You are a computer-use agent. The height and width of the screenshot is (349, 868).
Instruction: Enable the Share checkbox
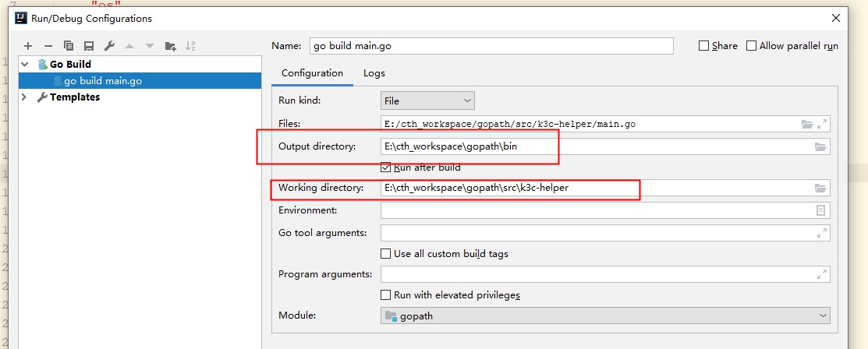703,46
